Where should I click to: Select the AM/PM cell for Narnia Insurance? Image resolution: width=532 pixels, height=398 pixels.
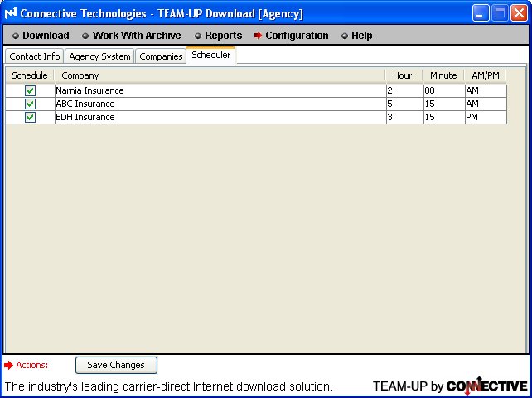[484, 91]
